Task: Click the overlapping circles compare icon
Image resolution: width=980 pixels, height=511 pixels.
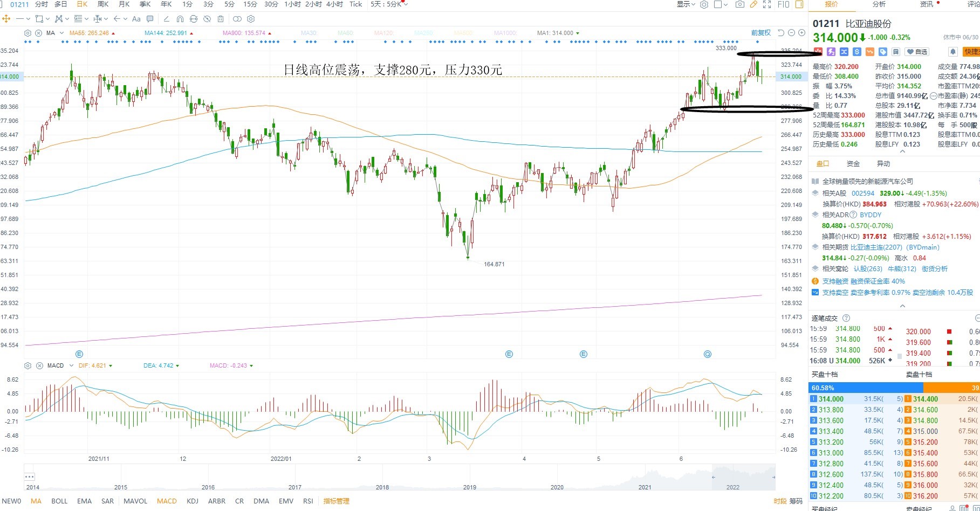Action: pos(237,19)
